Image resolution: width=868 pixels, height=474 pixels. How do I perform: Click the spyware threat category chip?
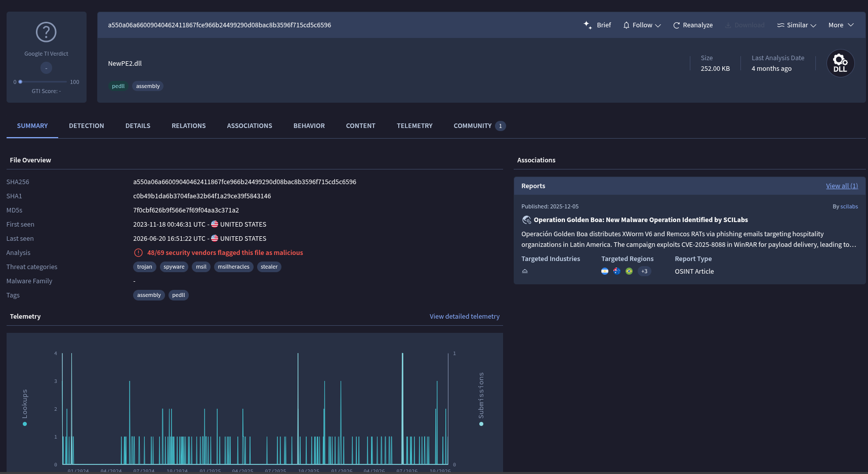point(174,267)
